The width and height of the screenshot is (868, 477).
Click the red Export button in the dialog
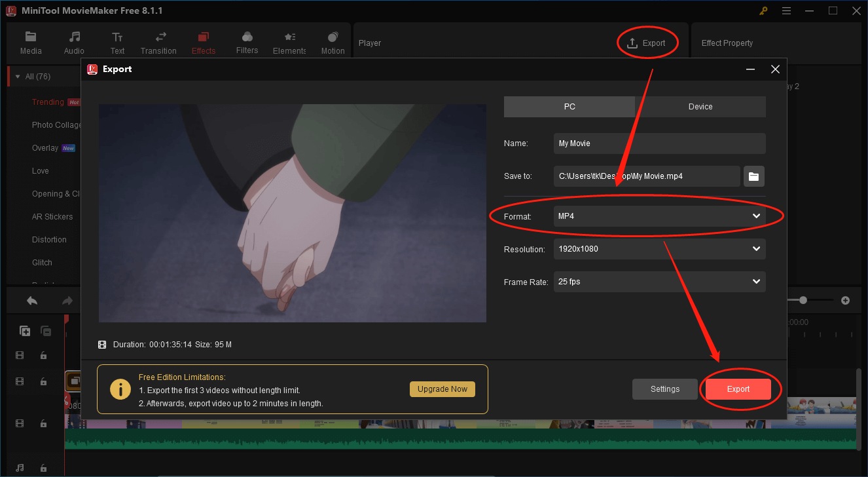click(x=738, y=389)
